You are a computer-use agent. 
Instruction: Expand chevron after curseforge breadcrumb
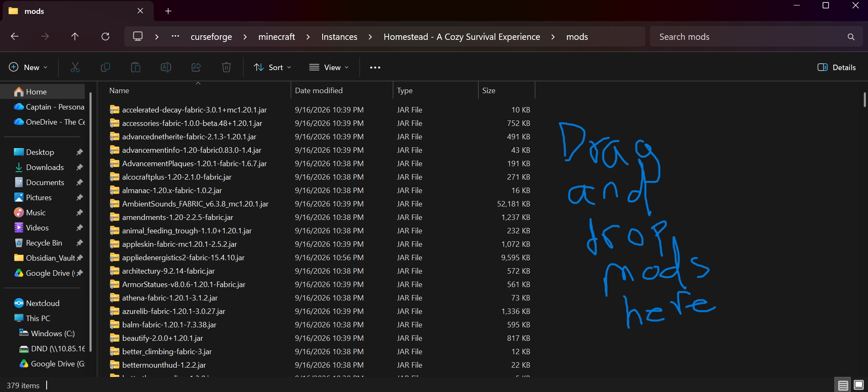point(245,37)
